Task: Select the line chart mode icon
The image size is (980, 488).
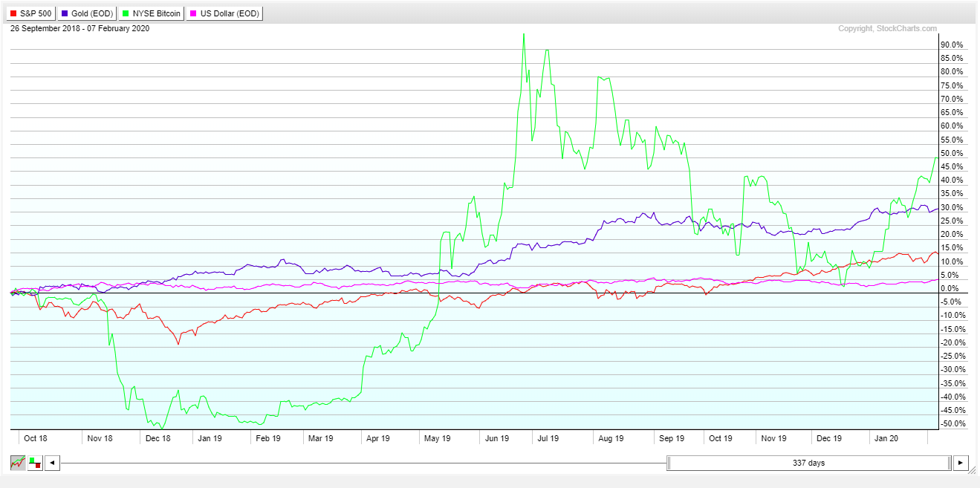Action: coord(17,463)
